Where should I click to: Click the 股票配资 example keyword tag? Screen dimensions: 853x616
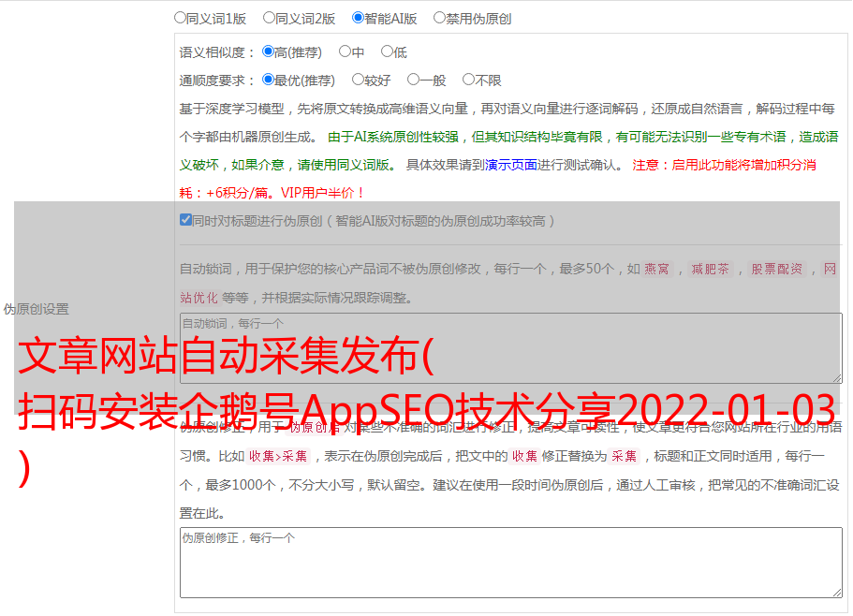[776, 269]
